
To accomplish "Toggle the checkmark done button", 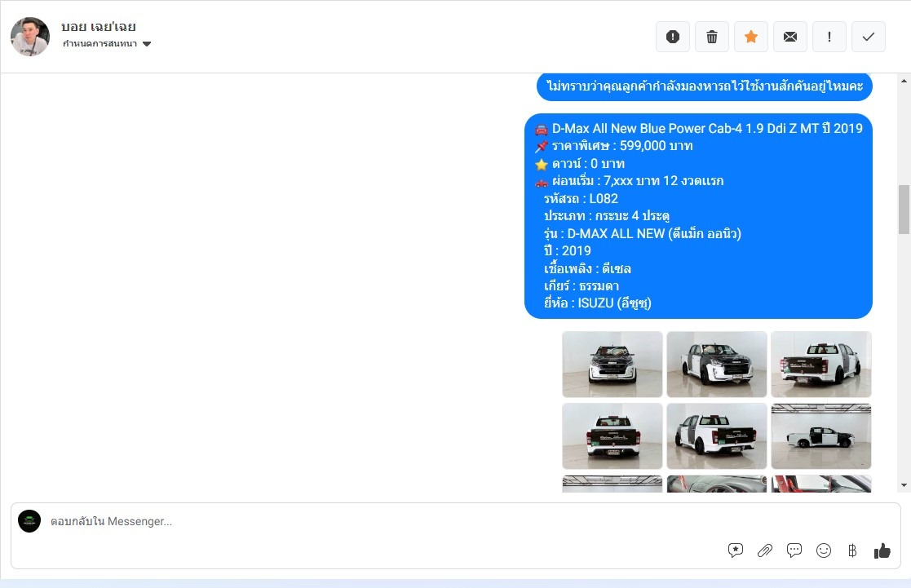I will pos(869,37).
